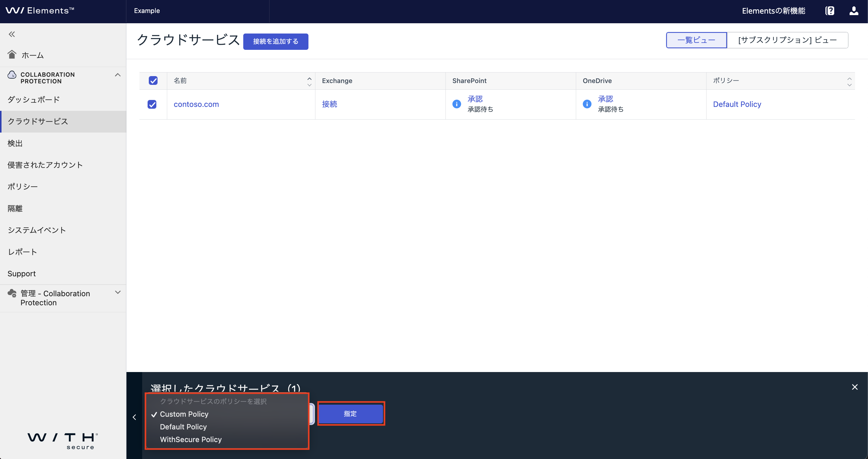Click the left arrow in bottom panel
Image resolution: width=868 pixels, height=459 pixels.
tap(134, 417)
